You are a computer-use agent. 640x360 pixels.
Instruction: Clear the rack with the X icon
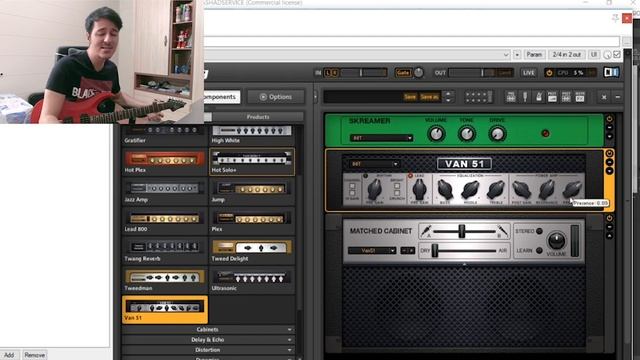pos(604,97)
